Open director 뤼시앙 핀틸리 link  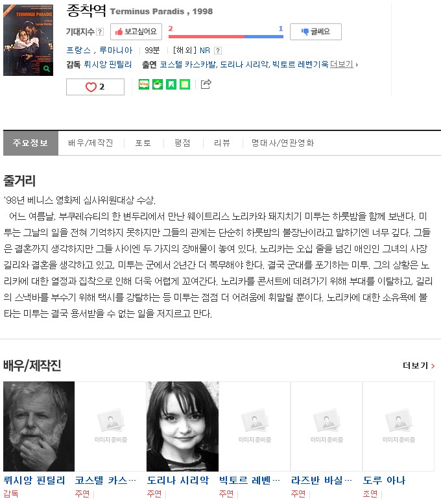pos(108,64)
